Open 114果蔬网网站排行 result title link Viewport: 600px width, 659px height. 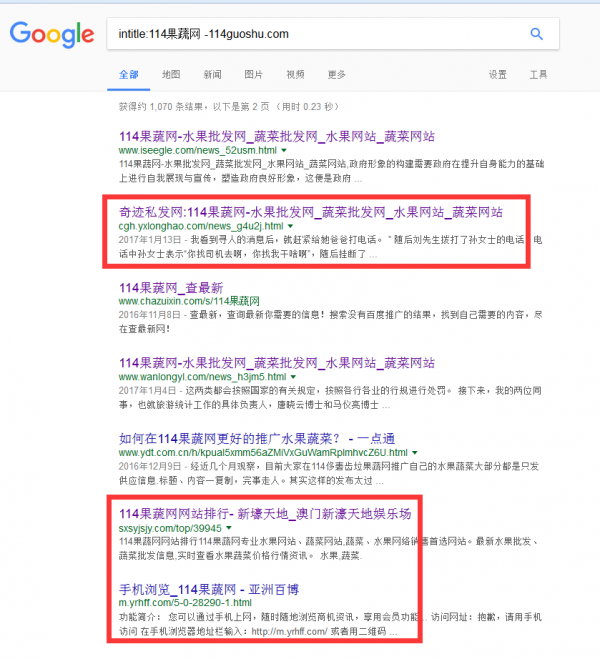click(265, 514)
